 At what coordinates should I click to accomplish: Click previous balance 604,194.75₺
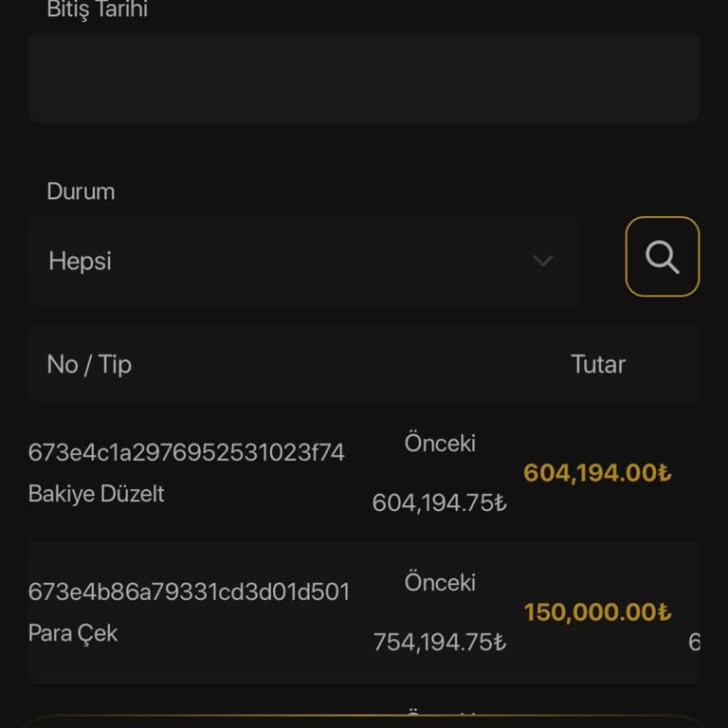[x=439, y=502]
